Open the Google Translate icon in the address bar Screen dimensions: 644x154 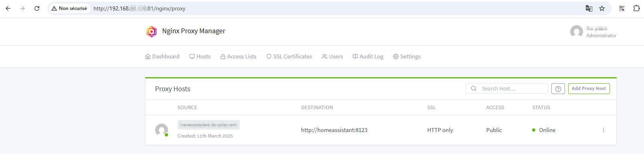pos(589,8)
